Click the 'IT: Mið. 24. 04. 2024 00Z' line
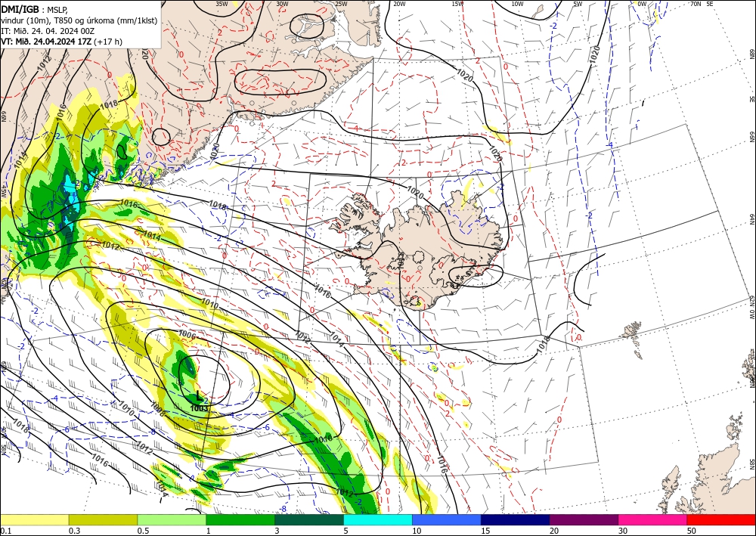Image resolution: width=756 pixels, height=536 pixels. click(47, 31)
